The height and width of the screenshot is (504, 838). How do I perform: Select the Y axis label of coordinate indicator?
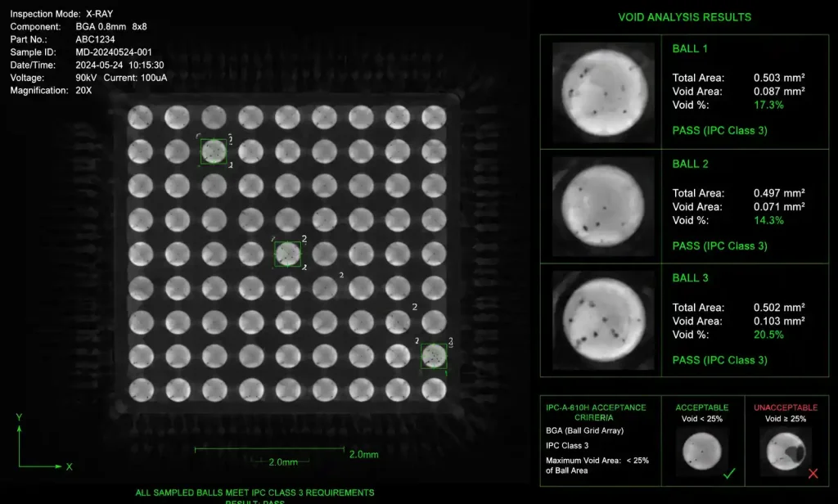[x=20, y=417]
